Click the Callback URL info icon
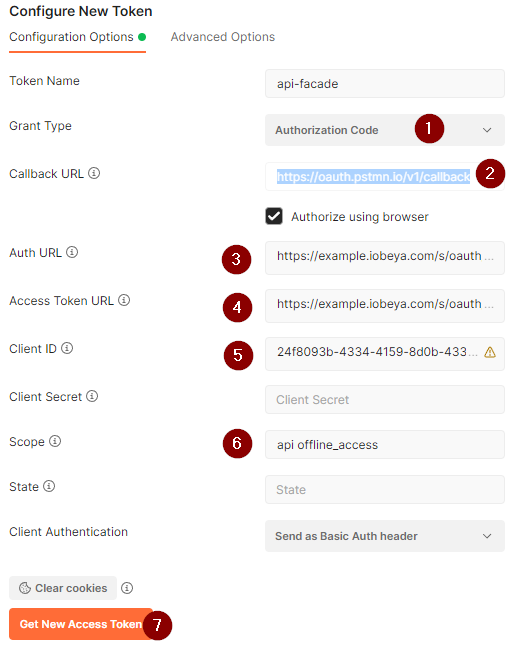516x648 pixels. point(94,173)
